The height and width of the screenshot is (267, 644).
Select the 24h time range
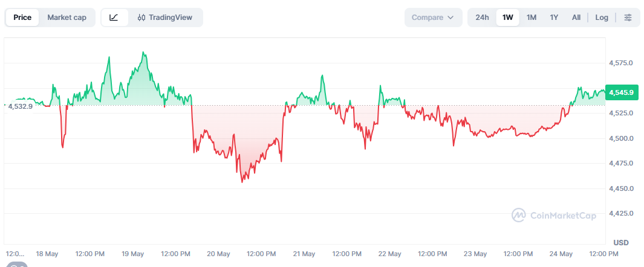tap(482, 18)
